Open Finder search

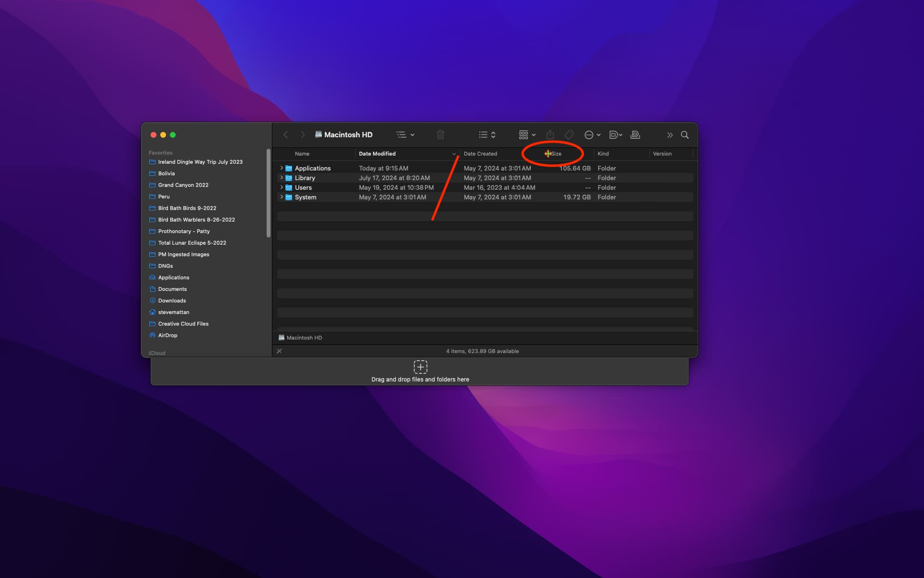pyautogui.click(x=685, y=135)
